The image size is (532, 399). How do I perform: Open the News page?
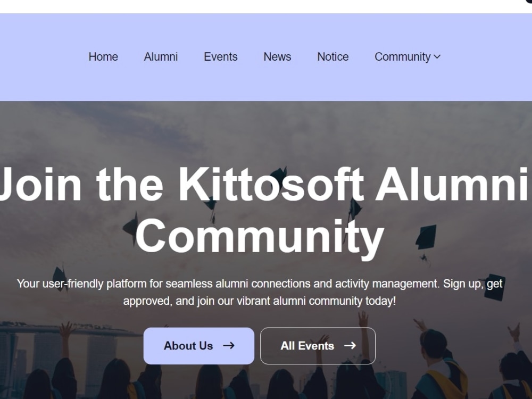pyautogui.click(x=277, y=57)
